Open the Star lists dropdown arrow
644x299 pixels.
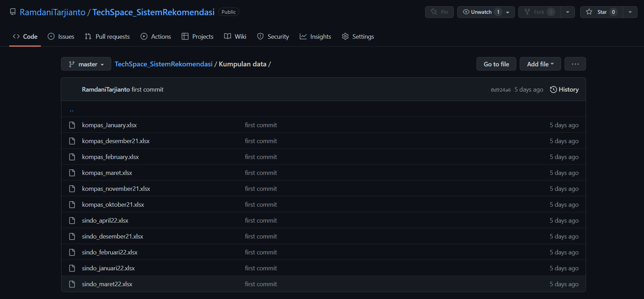point(630,12)
